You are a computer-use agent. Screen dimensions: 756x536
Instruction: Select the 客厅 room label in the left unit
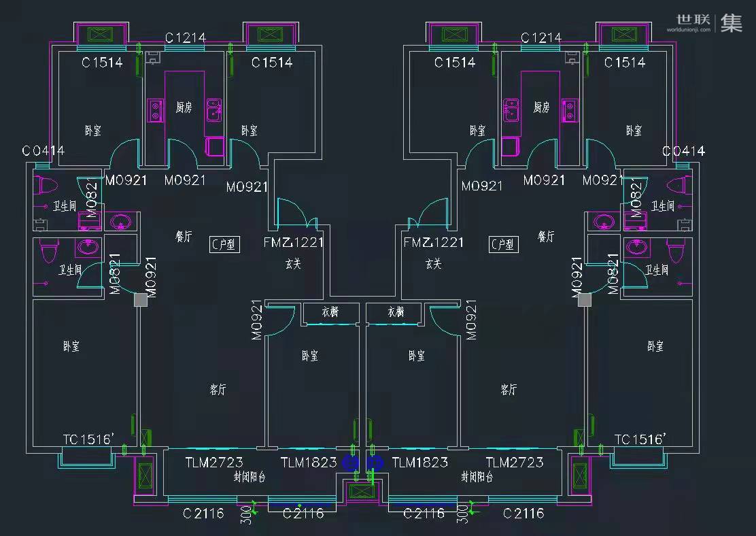(x=218, y=390)
